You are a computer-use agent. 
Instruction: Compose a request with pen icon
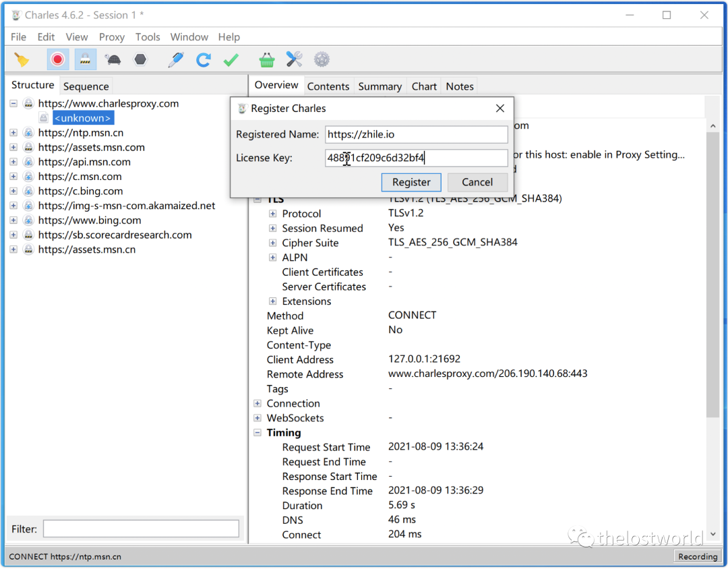(x=176, y=59)
